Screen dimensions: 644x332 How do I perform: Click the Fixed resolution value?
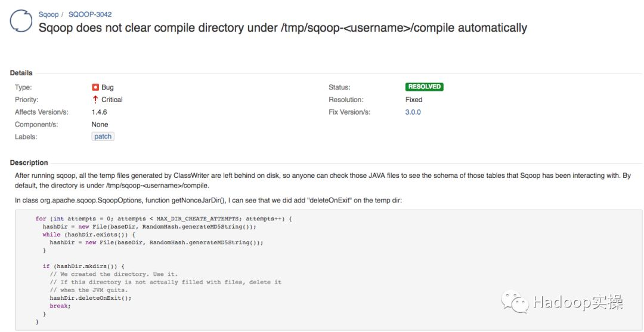click(414, 100)
